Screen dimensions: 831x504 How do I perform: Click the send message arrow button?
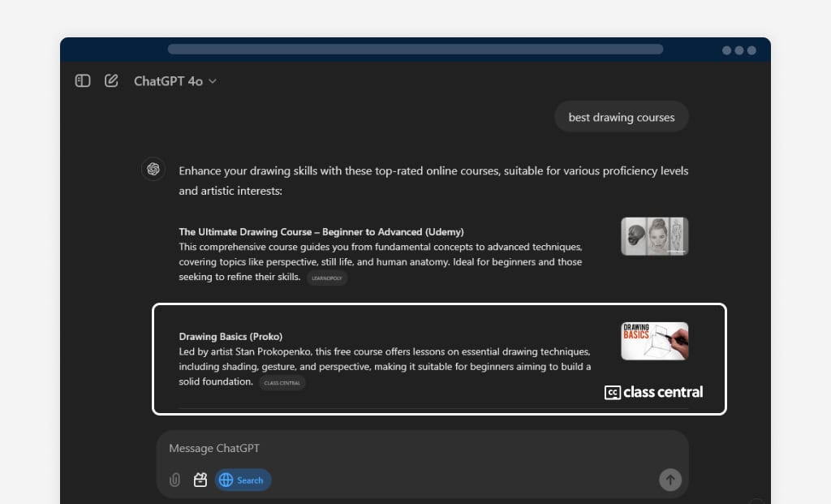click(670, 480)
